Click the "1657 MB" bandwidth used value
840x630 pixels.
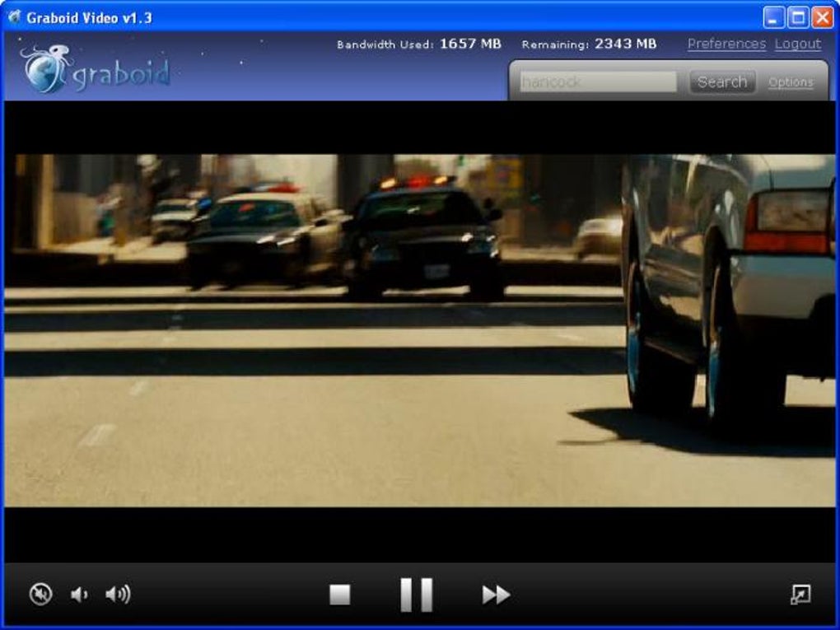[470, 44]
